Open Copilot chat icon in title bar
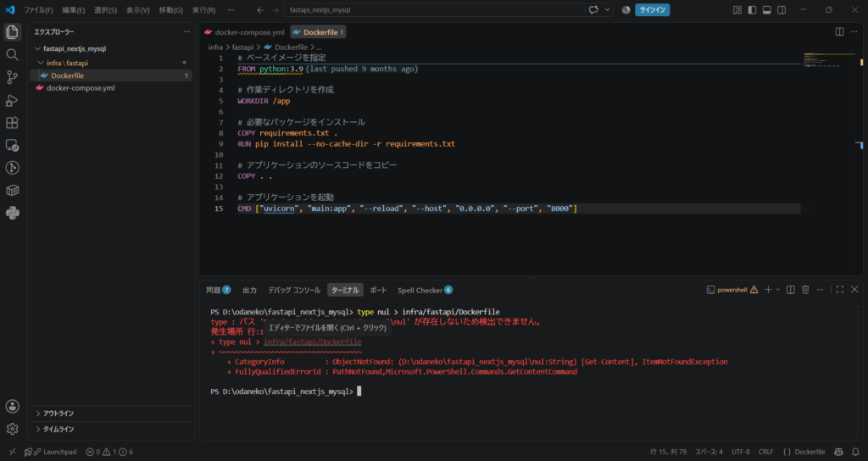868x461 pixels. 594,10
